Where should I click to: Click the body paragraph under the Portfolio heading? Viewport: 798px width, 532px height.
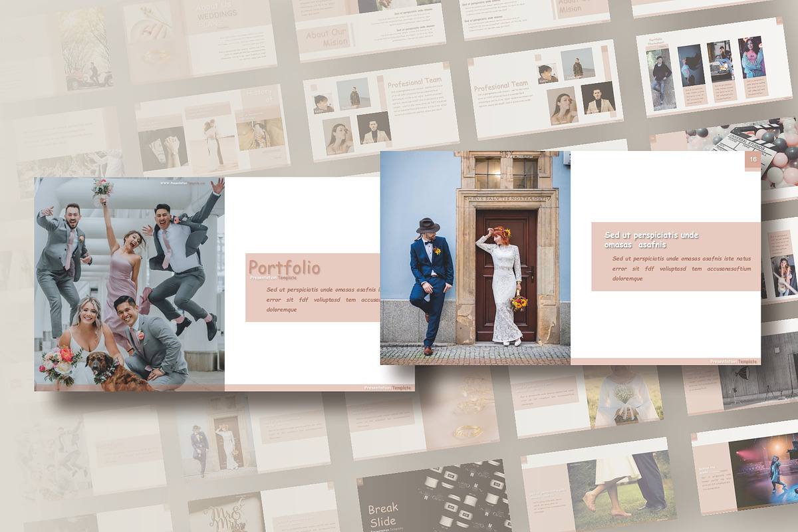[323, 299]
